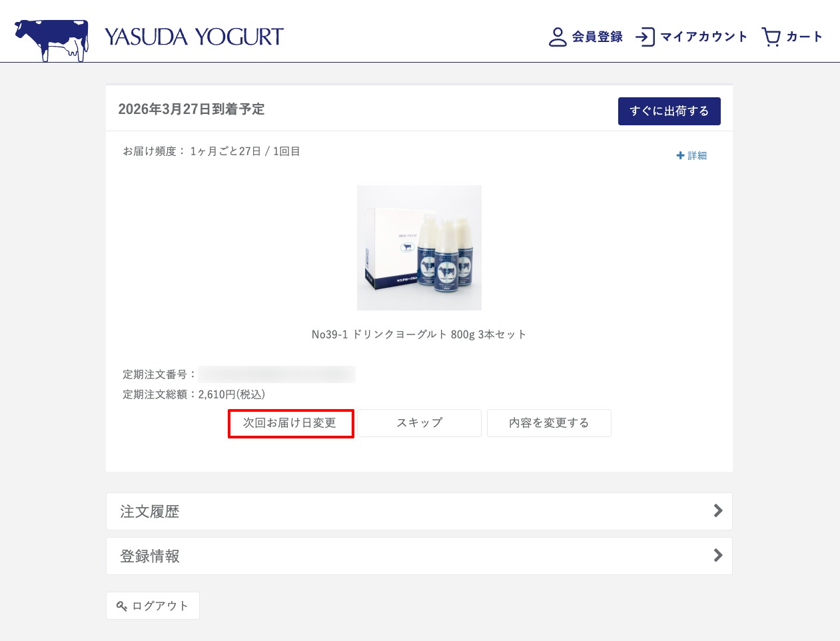Expand the 注文履歴 section

coord(419,511)
